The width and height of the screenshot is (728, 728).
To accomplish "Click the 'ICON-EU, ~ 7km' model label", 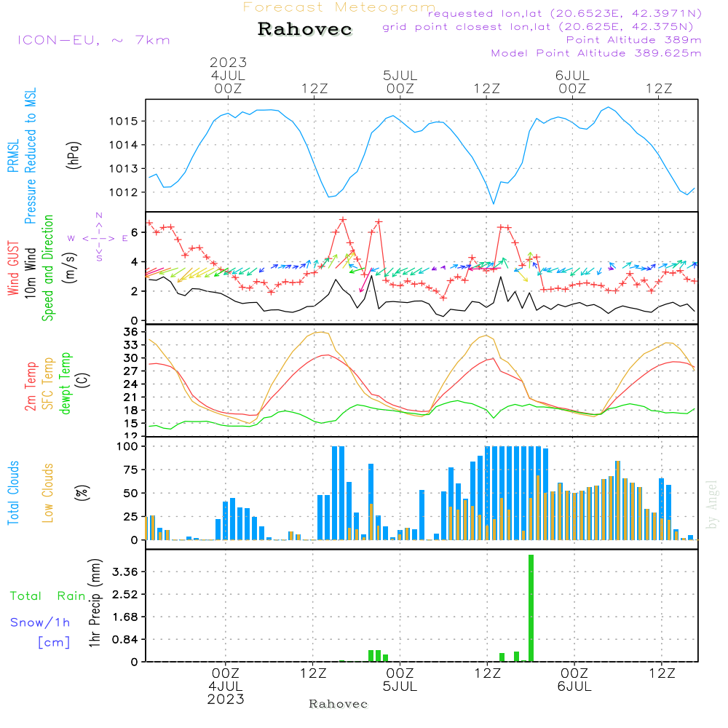I will [94, 40].
